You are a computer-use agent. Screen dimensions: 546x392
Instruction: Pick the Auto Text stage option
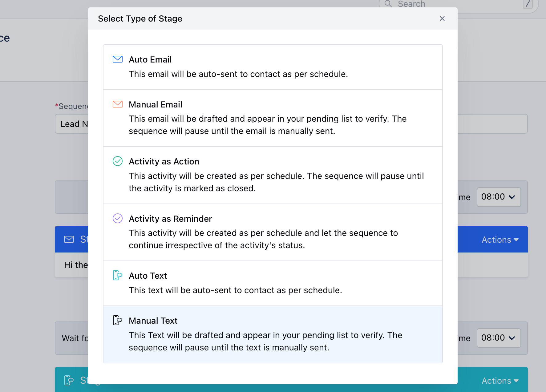[x=273, y=283]
